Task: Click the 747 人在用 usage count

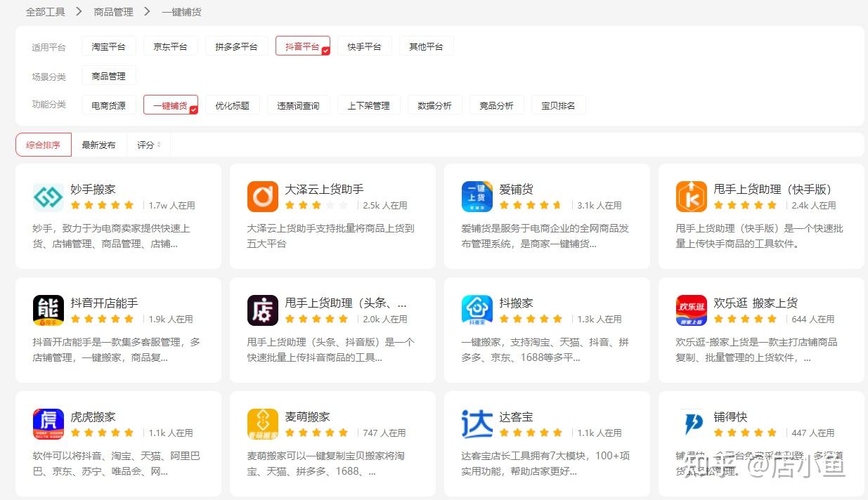Action: pyautogui.click(x=384, y=433)
